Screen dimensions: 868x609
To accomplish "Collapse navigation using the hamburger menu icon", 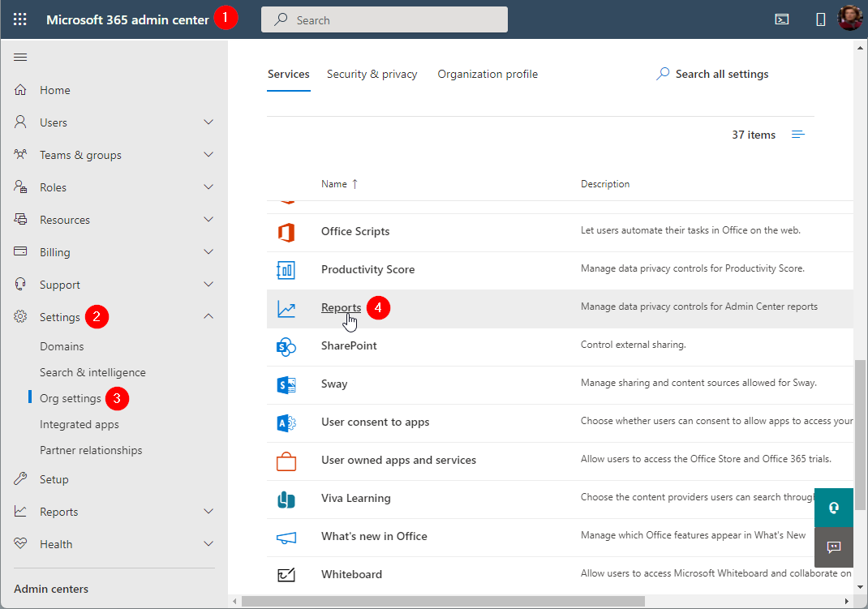I will pyautogui.click(x=20, y=57).
